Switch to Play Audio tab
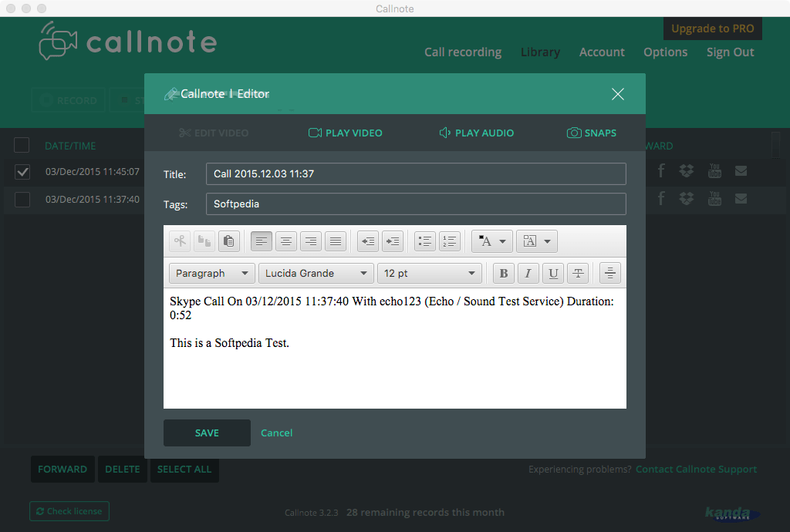 [x=477, y=133]
